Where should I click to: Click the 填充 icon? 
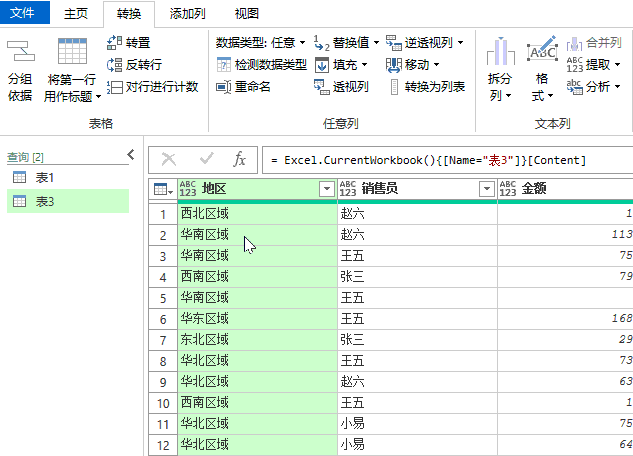322,65
